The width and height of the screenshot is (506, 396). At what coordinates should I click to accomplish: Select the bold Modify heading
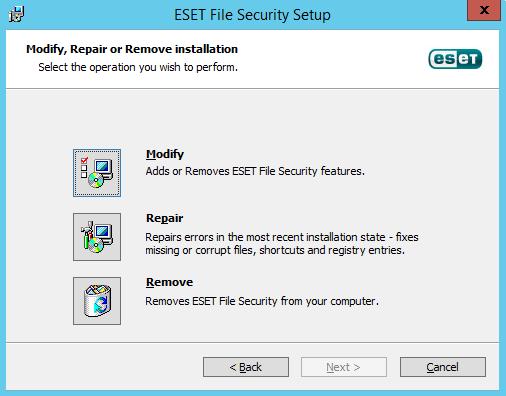[x=165, y=154]
